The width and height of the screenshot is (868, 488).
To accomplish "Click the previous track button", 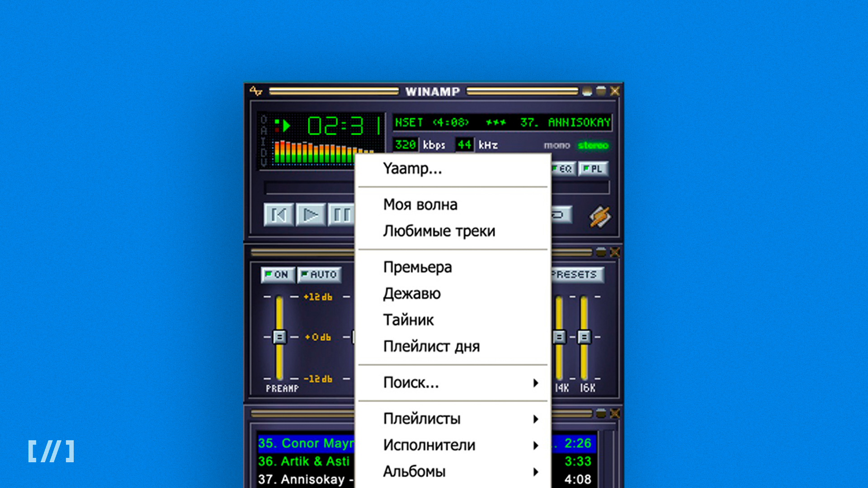I will (x=278, y=215).
